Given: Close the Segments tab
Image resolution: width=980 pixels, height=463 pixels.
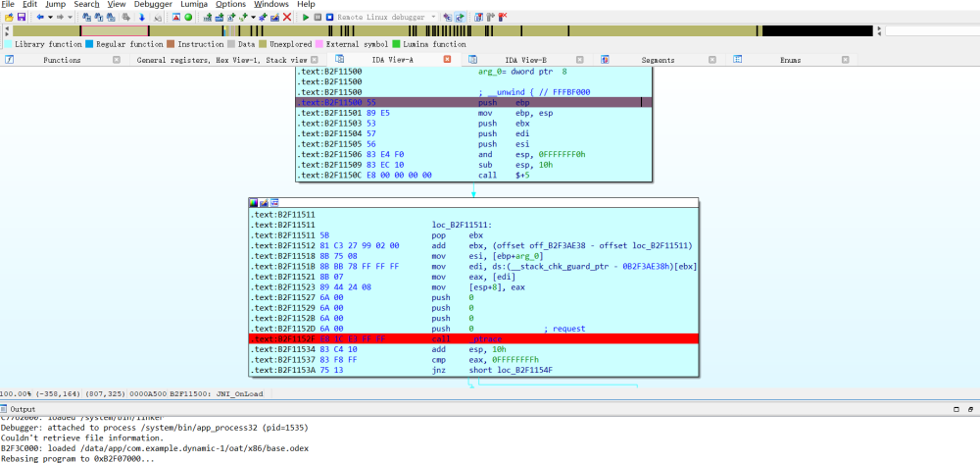Looking at the screenshot, I should pos(712,60).
